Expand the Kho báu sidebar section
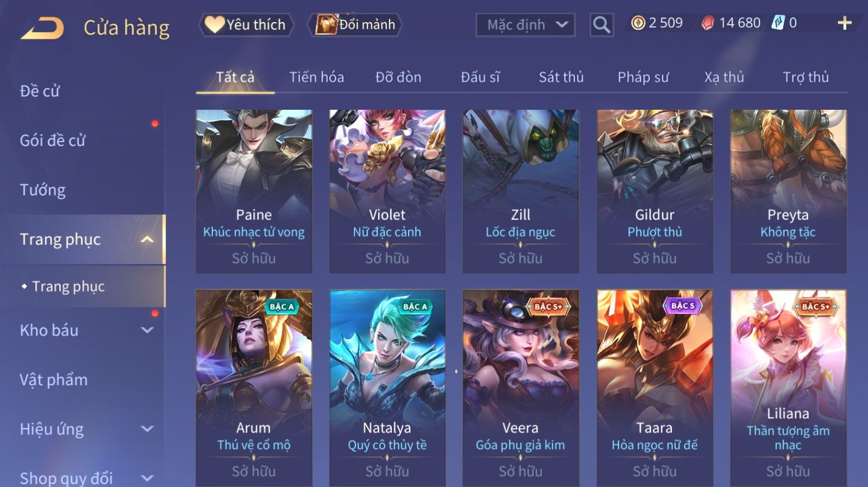868x487 pixels. pyautogui.click(x=147, y=330)
